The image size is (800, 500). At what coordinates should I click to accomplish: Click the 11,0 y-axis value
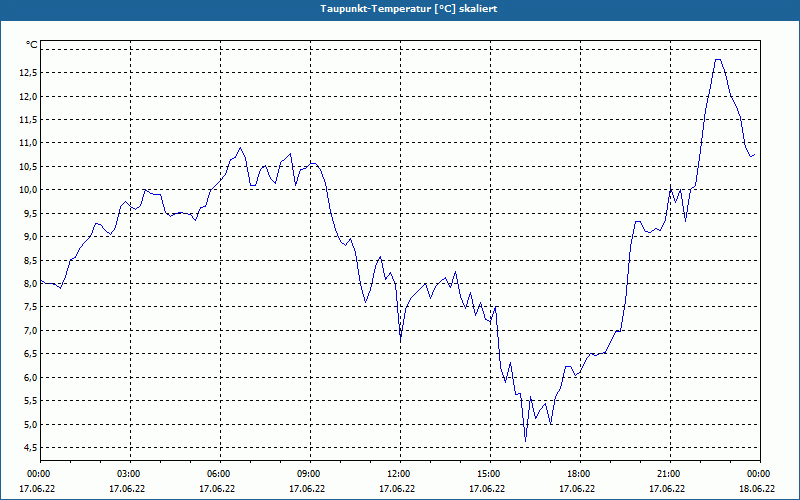[28, 143]
